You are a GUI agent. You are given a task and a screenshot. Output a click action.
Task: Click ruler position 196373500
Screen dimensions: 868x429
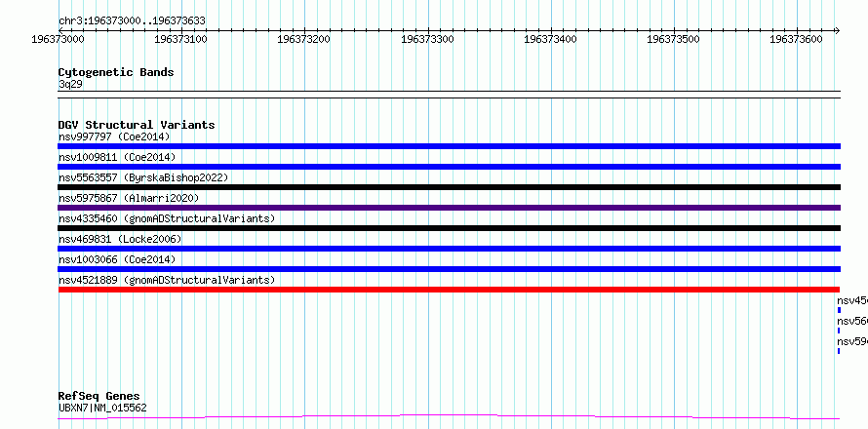[673, 39]
